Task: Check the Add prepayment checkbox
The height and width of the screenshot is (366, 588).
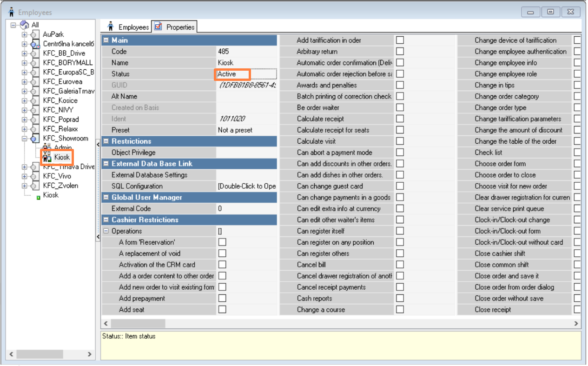Action: pyautogui.click(x=222, y=299)
